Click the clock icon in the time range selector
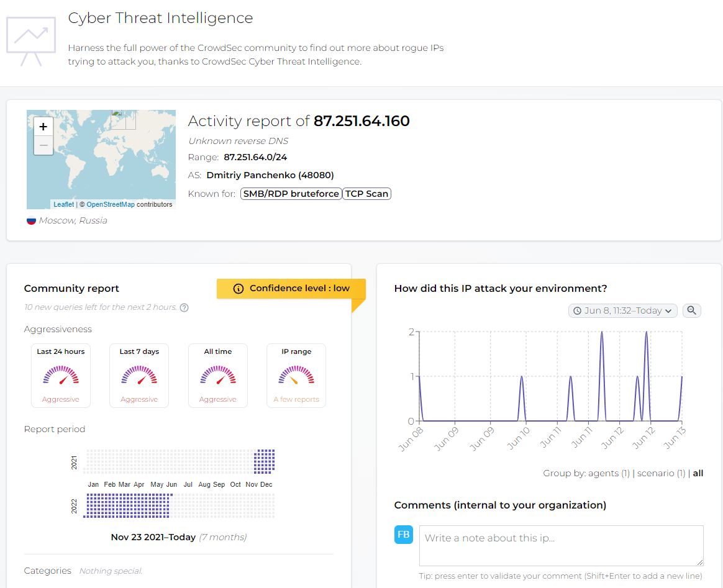The height and width of the screenshot is (588, 723). pyautogui.click(x=577, y=310)
